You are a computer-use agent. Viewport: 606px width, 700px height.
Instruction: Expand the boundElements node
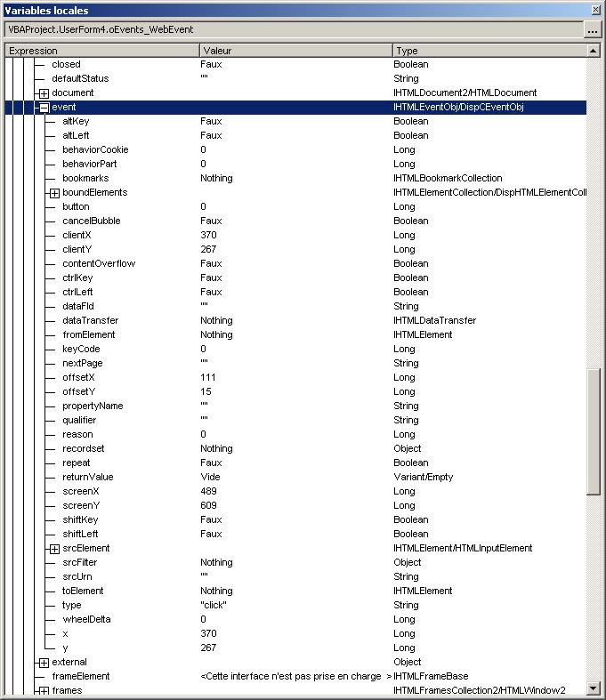click(x=53, y=193)
